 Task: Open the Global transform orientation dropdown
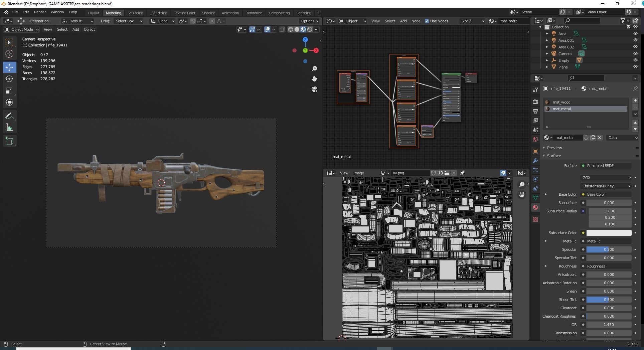pos(162,21)
